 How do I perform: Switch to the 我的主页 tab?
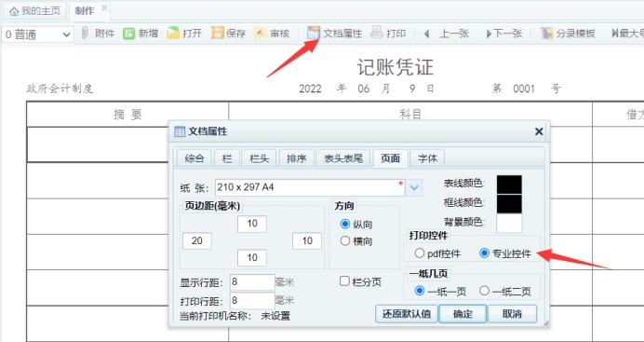tap(35, 11)
